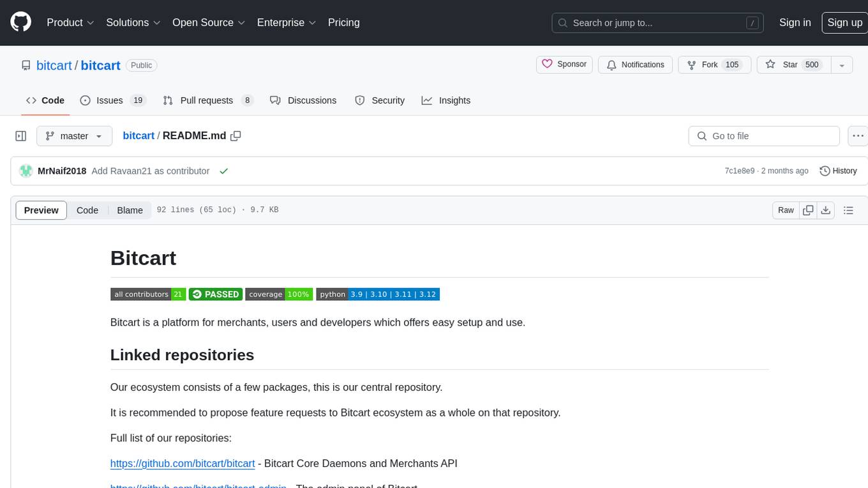Open the Raw file view
The width and height of the screenshot is (868, 488).
[786, 210]
